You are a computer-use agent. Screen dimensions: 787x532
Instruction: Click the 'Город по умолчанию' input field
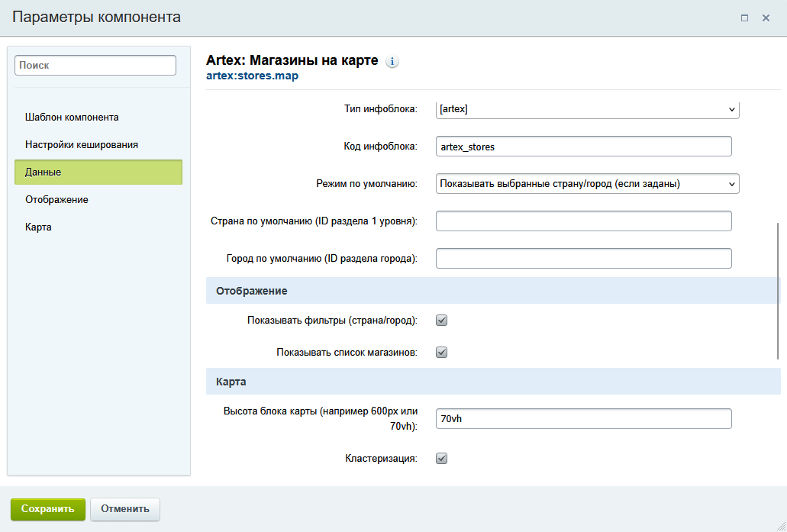[x=584, y=259]
